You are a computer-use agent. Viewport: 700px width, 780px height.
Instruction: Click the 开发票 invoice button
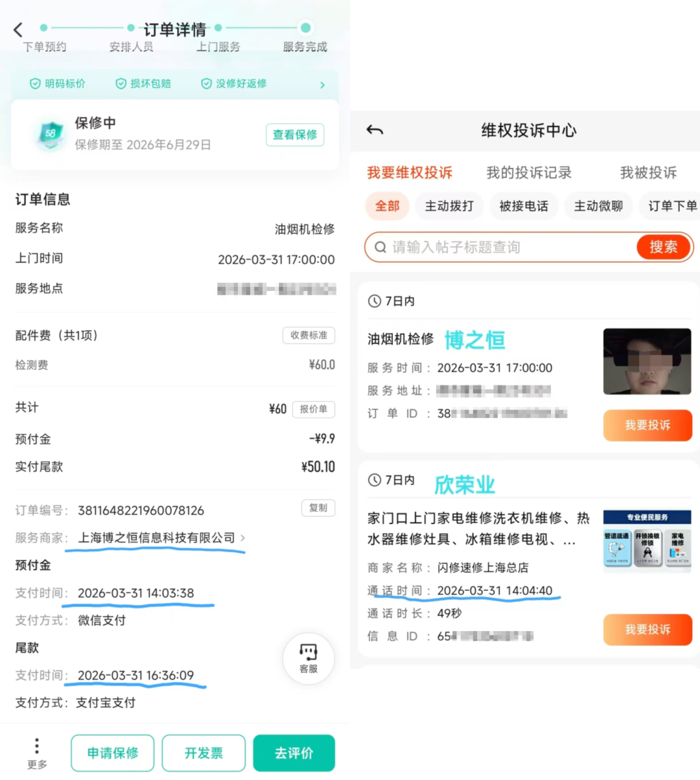[x=204, y=753]
